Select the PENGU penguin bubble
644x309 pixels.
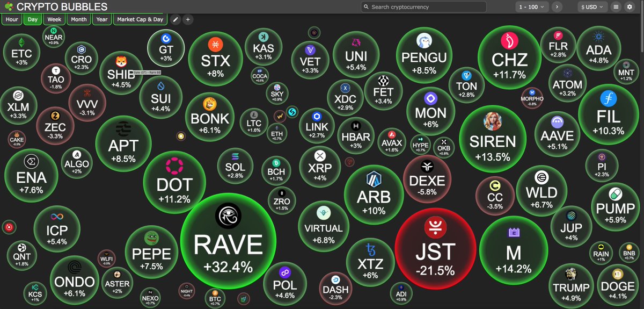[x=425, y=55]
